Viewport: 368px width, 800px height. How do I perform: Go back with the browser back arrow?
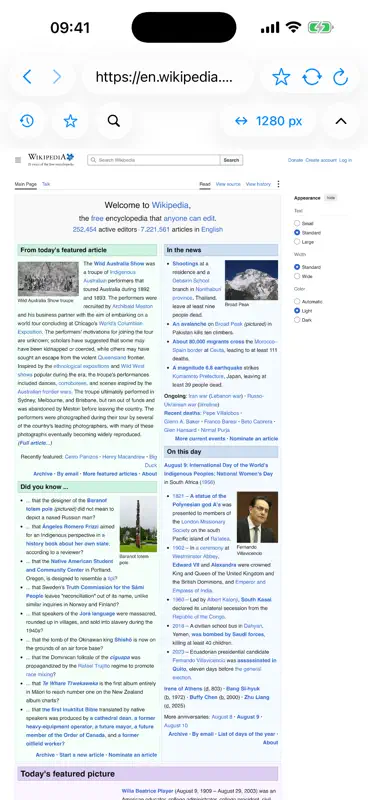coord(27,77)
